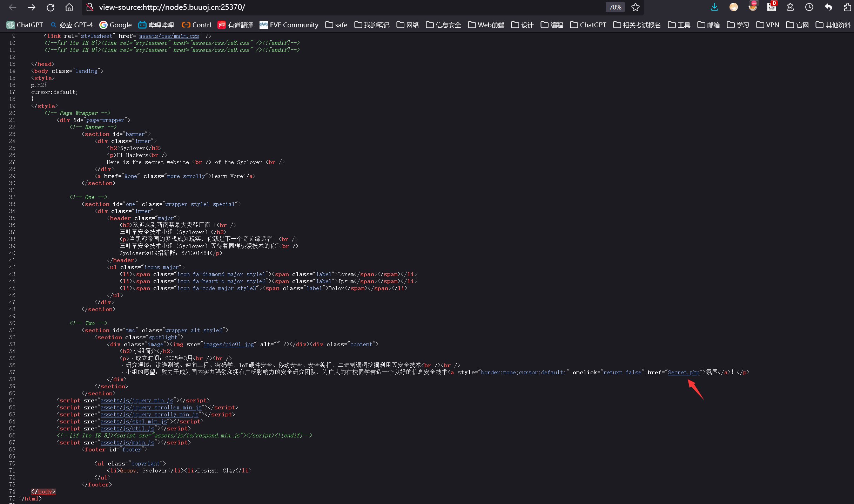Click extension icon with red badge

[x=772, y=7]
